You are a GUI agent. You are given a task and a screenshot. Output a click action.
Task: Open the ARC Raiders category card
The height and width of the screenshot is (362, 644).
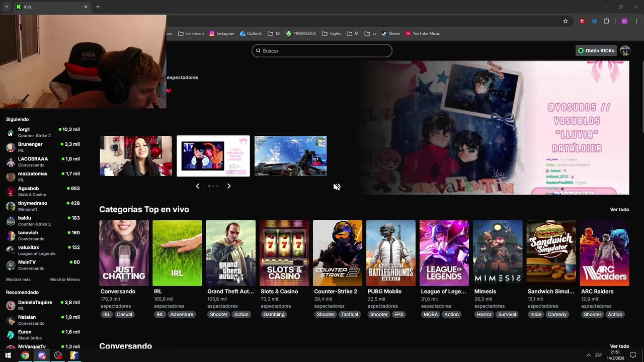point(604,253)
